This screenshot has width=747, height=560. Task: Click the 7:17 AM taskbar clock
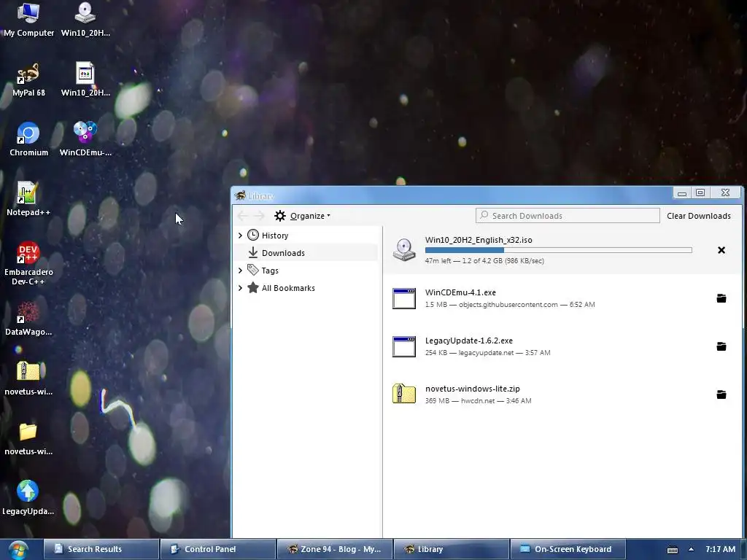(720, 549)
